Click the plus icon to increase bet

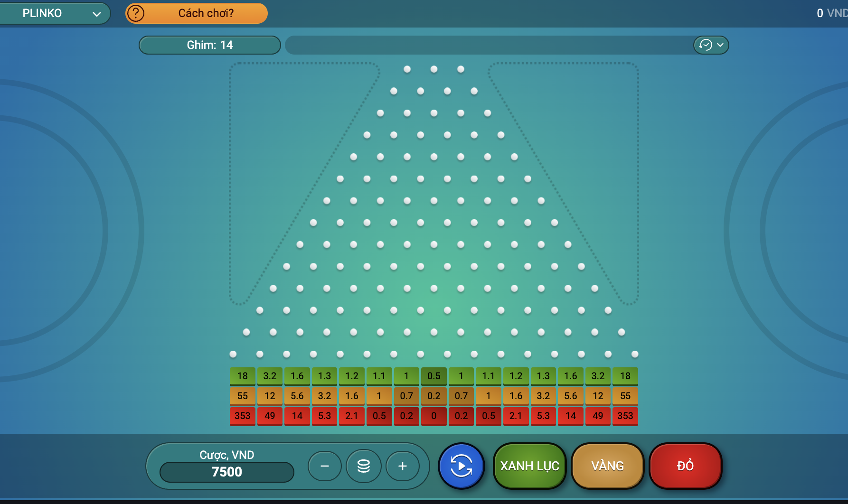pyautogui.click(x=403, y=466)
